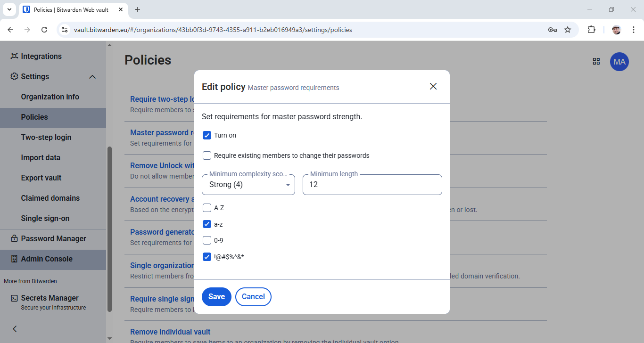
Task: Open Single sign-on settings
Action: coord(45,218)
